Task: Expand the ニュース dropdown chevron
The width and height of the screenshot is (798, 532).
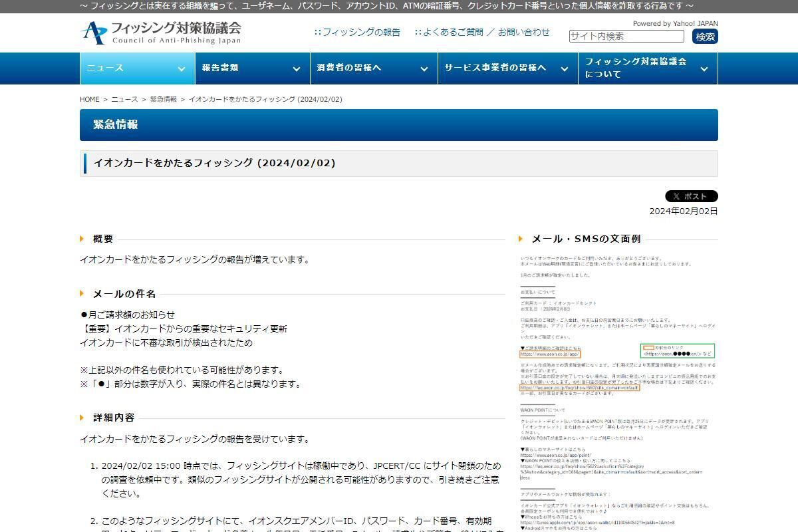Action: (x=181, y=68)
